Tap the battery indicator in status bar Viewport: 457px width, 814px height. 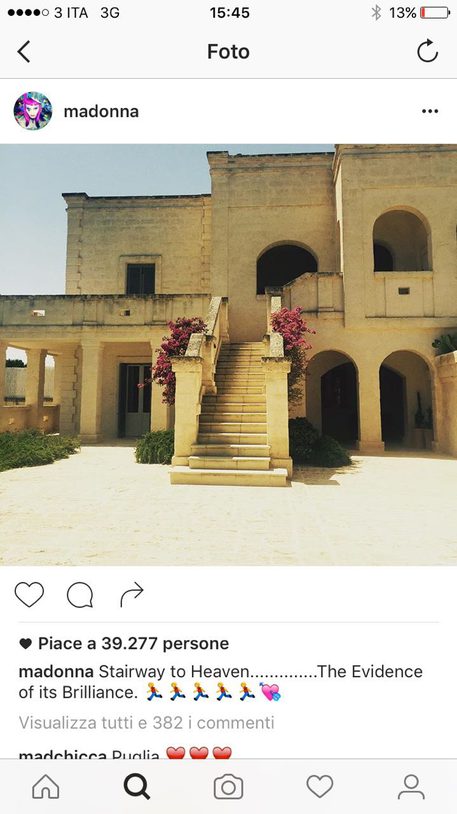(x=435, y=12)
